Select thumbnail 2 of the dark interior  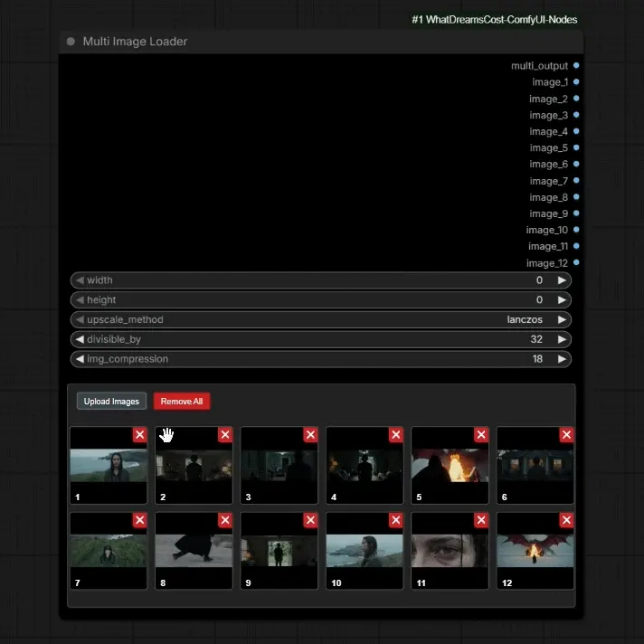[194, 465]
